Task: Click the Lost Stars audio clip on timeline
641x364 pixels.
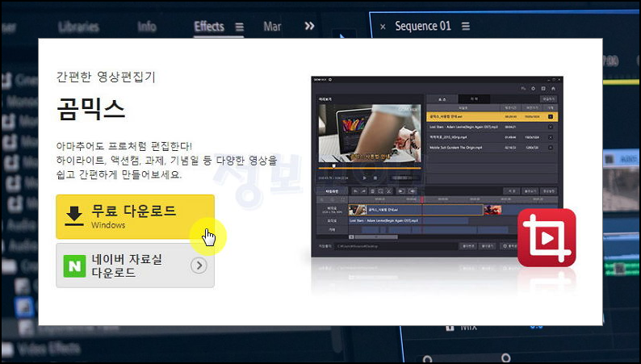Action: click(x=408, y=220)
